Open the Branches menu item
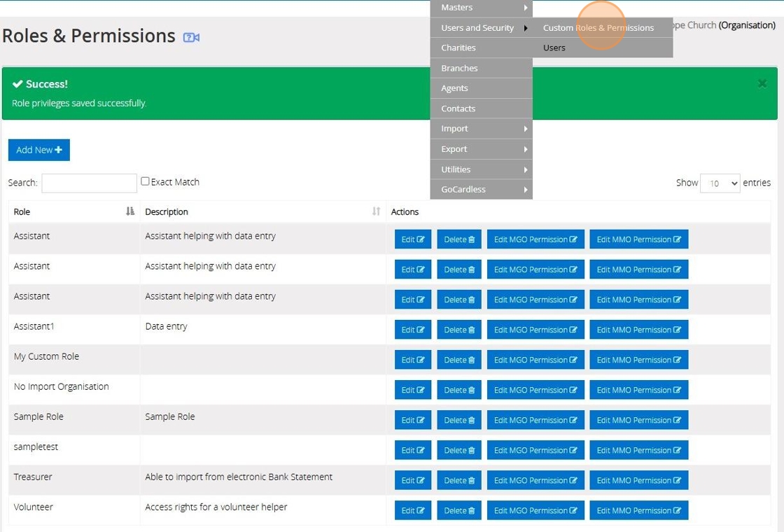This screenshot has height=532, width=784. tap(482, 68)
